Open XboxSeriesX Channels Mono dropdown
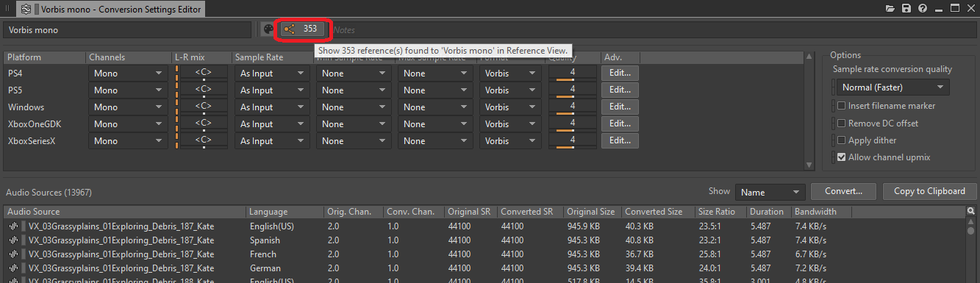 128,140
